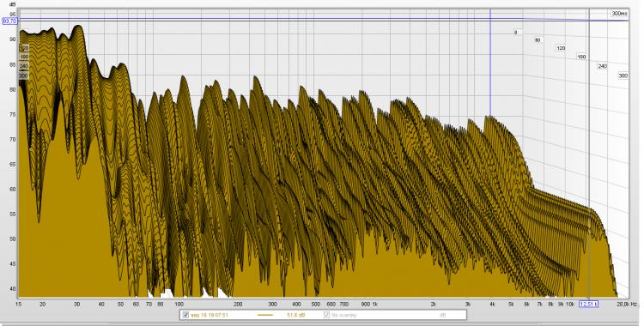Click the 300ms time range label
The height and width of the screenshot is (326, 644).
(619, 14)
